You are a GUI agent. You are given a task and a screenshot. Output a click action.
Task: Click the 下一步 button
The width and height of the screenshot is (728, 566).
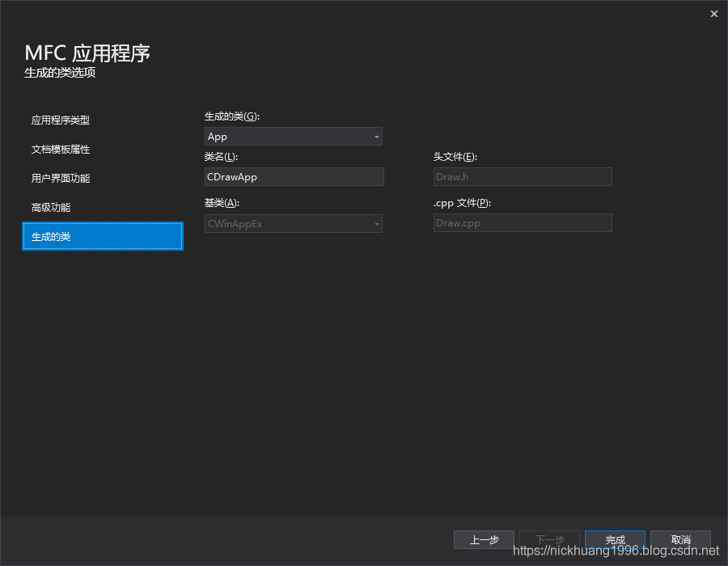click(x=550, y=539)
